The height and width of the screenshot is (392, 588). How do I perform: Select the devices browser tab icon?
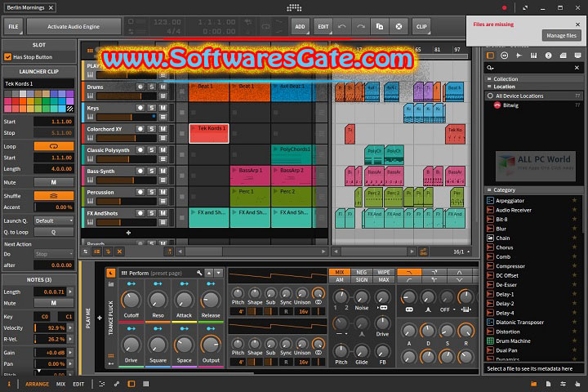490,56
